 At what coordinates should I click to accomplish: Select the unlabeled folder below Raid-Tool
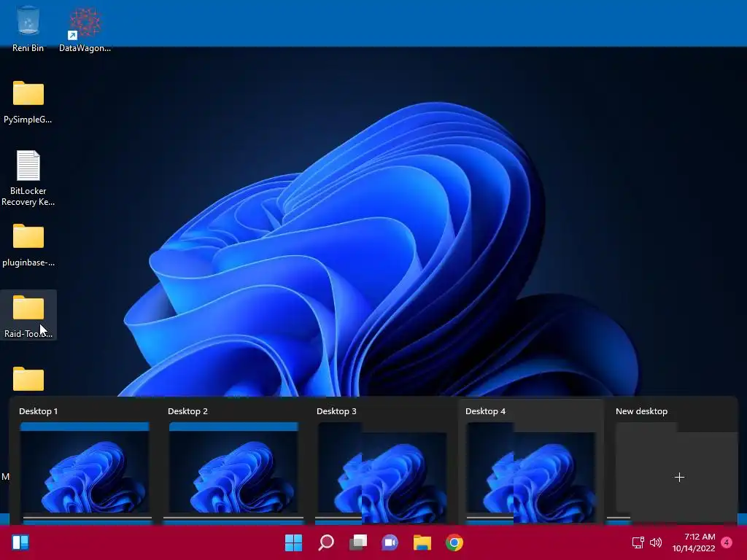tap(28, 379)
